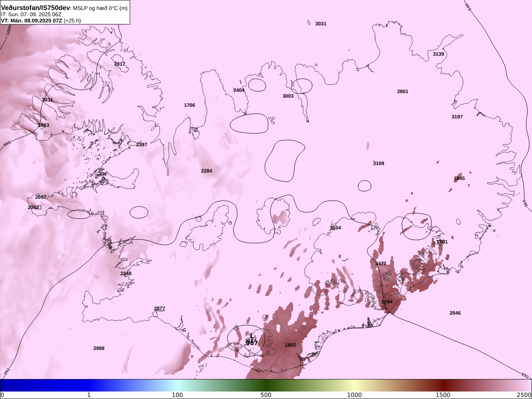Click the height value 1791
Image resolution: width=532 pixels, height=399 pixels.
(x=442, y=242)
